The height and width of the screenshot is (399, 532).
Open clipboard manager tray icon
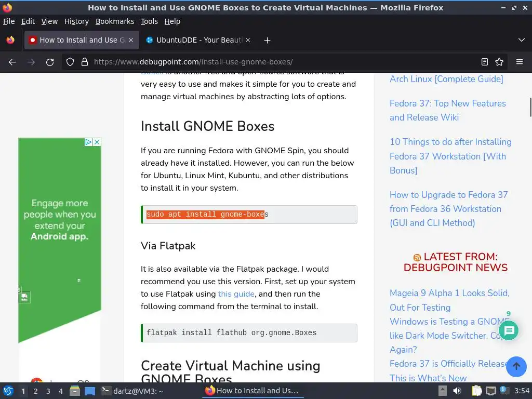point(477,391)
